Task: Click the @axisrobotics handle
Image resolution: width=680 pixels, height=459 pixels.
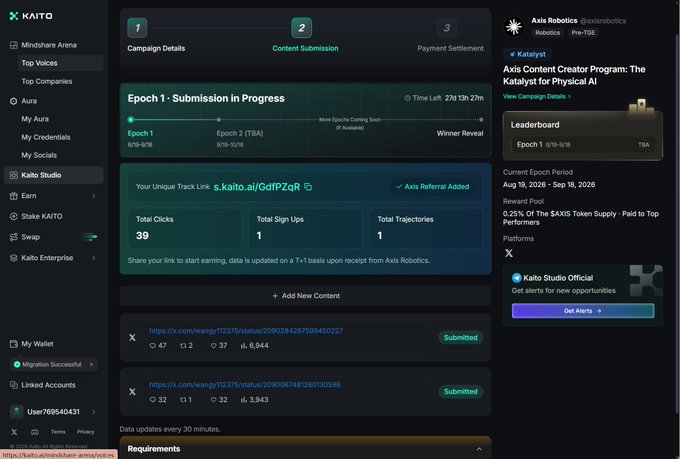Action: 603,21
